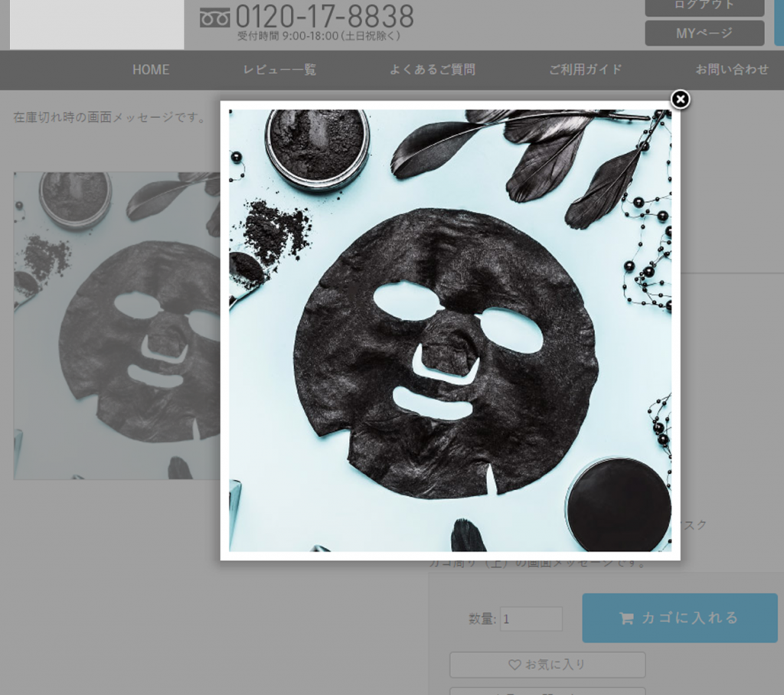Open the HOME navigation item
Image resolution: width=784 pixels, height=695 pixels.
click(151, 70)
